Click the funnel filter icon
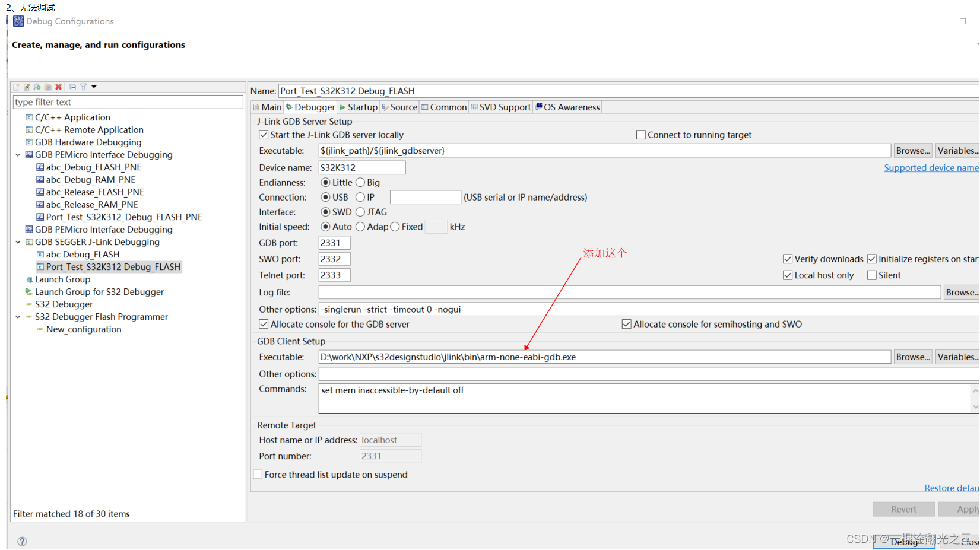This screenshot has width=980, height=550. pyautogui.click(x=84, y=87)
